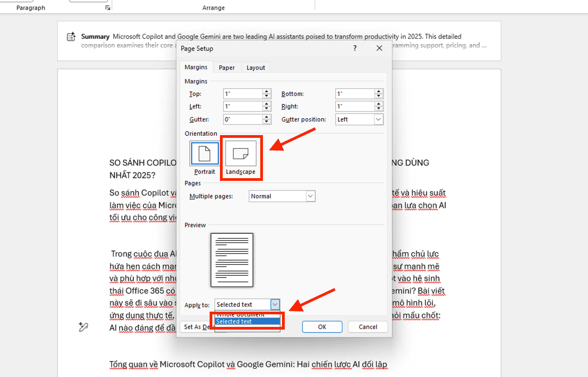
Task: Click the Right margin field
Action: coord(355,107)
